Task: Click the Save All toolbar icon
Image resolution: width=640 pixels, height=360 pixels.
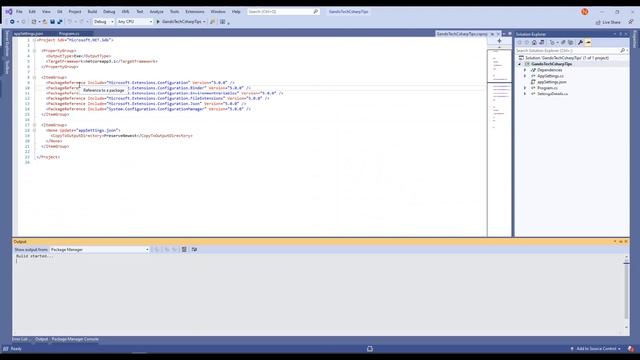Action: (x=60, y=22)
